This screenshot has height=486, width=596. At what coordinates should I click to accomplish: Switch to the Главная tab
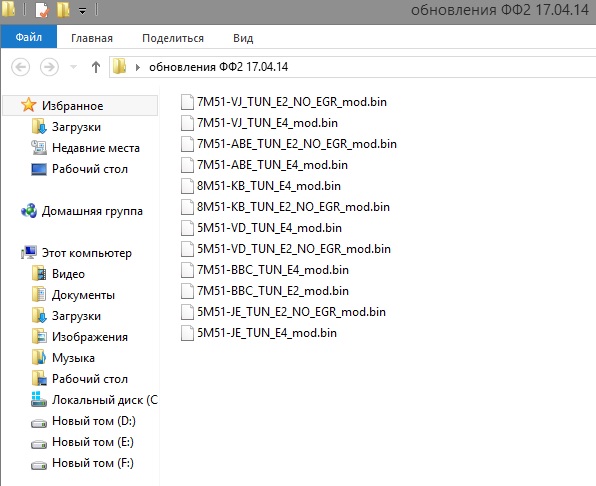pos(92,38)
